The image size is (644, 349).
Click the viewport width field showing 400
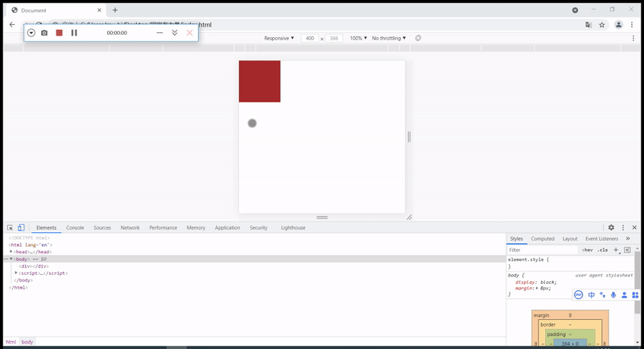(x=310, y=38)
